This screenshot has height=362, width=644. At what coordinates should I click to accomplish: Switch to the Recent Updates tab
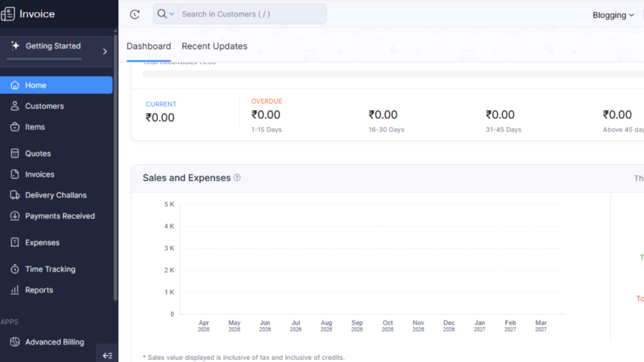(x=214, y=46)
